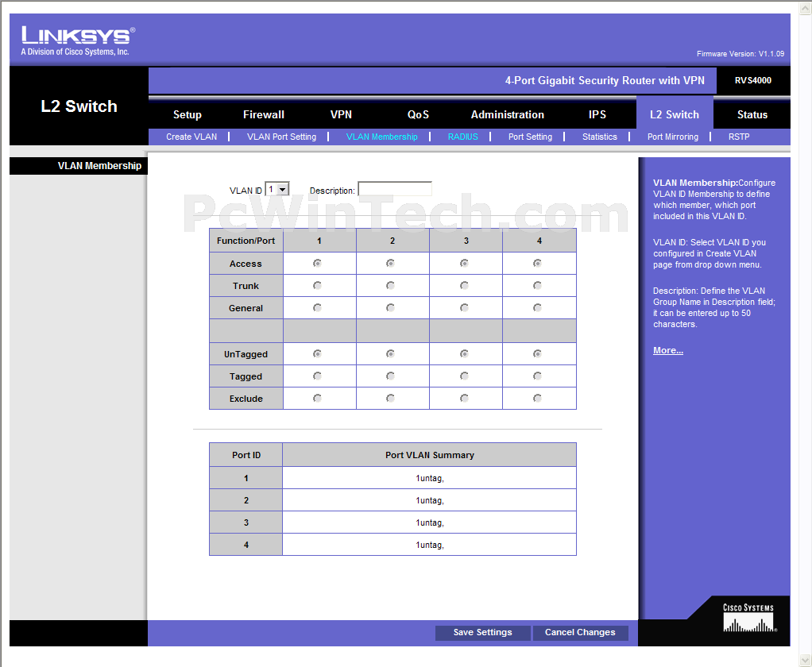Choose General mode for port 4
The height and width of the screenshot is (667, 812).
[538, 308]
